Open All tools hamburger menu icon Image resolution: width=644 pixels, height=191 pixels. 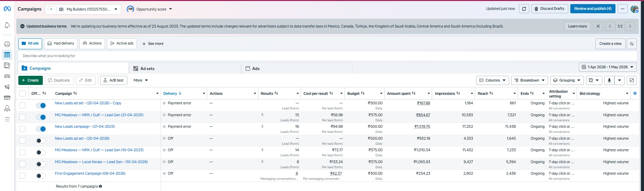(7, 119)
